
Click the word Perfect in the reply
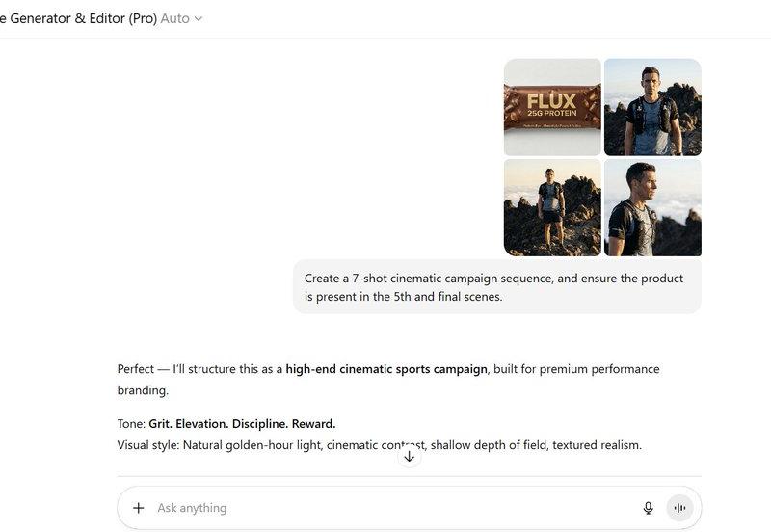click(136, 369)
